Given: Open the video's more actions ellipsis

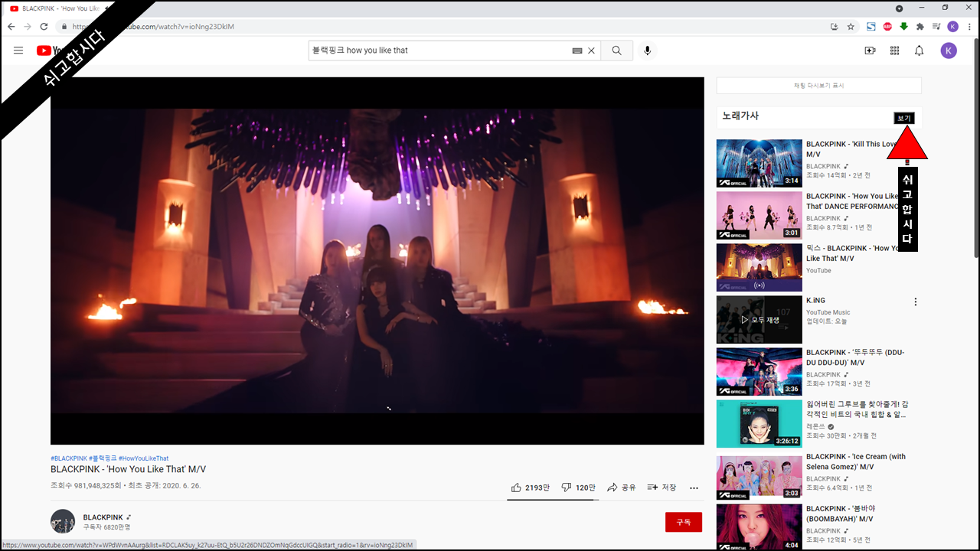Looking at the screenshot, I should pyautogui.click(x=694, y=487).
